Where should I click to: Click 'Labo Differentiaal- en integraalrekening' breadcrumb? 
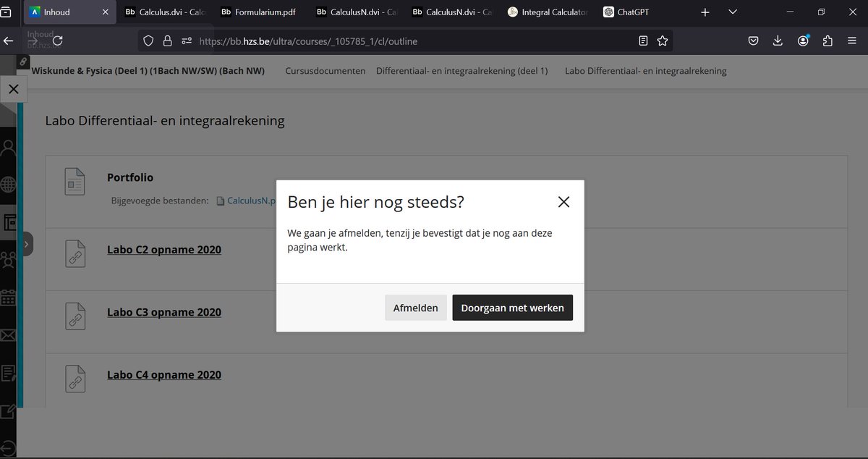[x=646, y=71]
